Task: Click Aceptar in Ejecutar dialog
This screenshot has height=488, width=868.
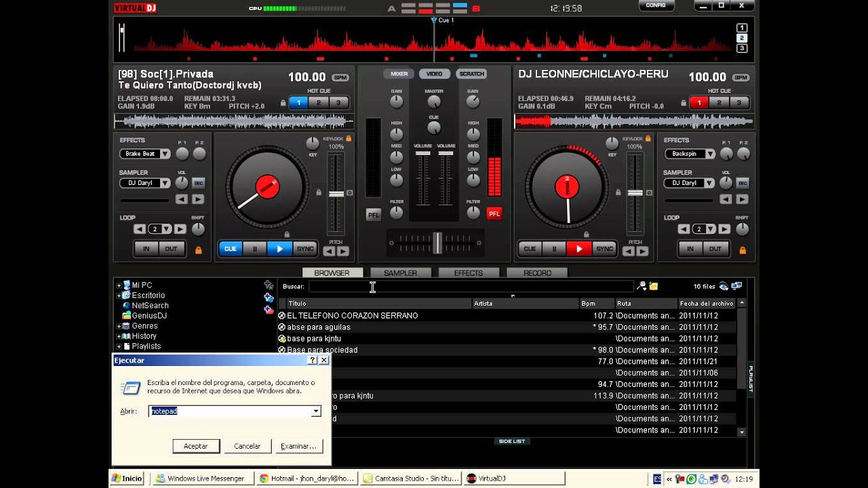Action: pyautogui.click(x=196, y=446)
